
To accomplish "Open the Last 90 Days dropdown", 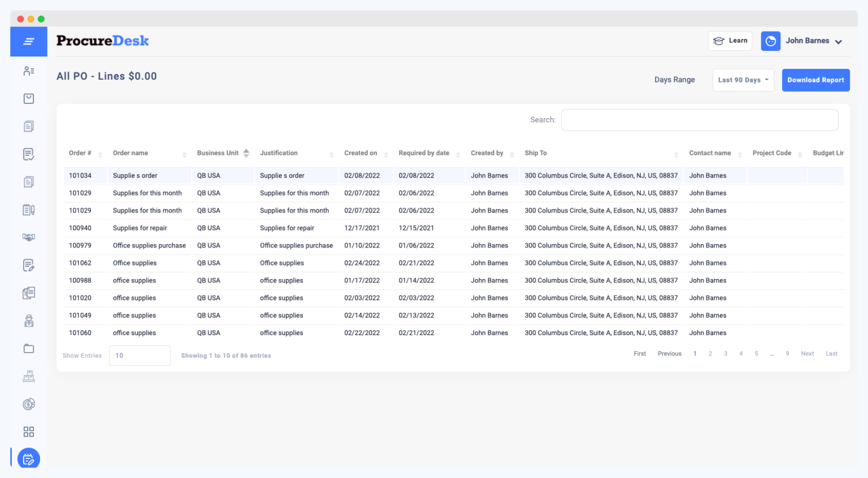I will (743, 80).
